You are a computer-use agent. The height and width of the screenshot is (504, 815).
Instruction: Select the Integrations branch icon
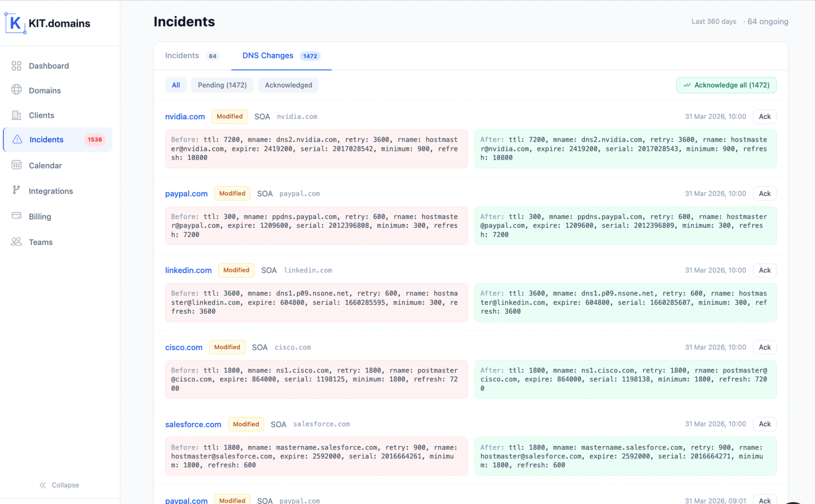coord(17,191)
